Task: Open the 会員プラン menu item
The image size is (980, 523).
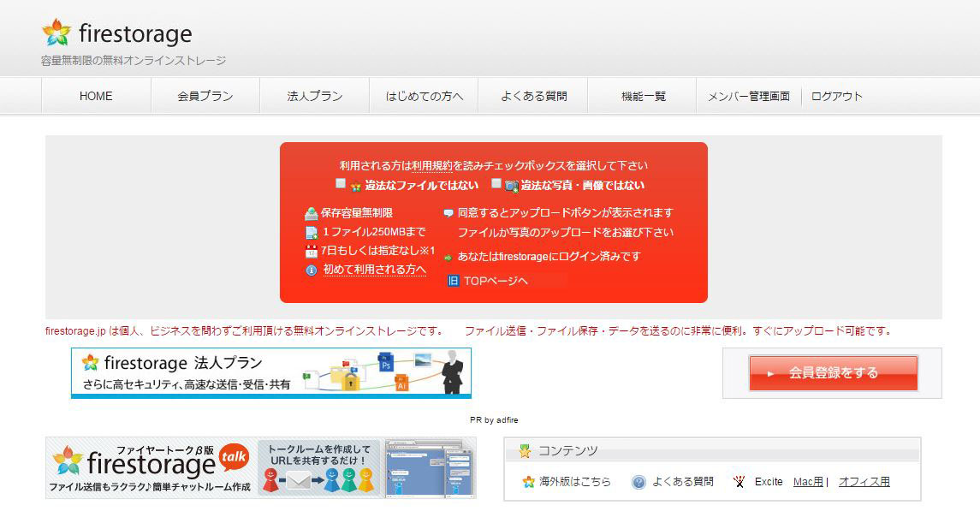Action: coord(205,96)
